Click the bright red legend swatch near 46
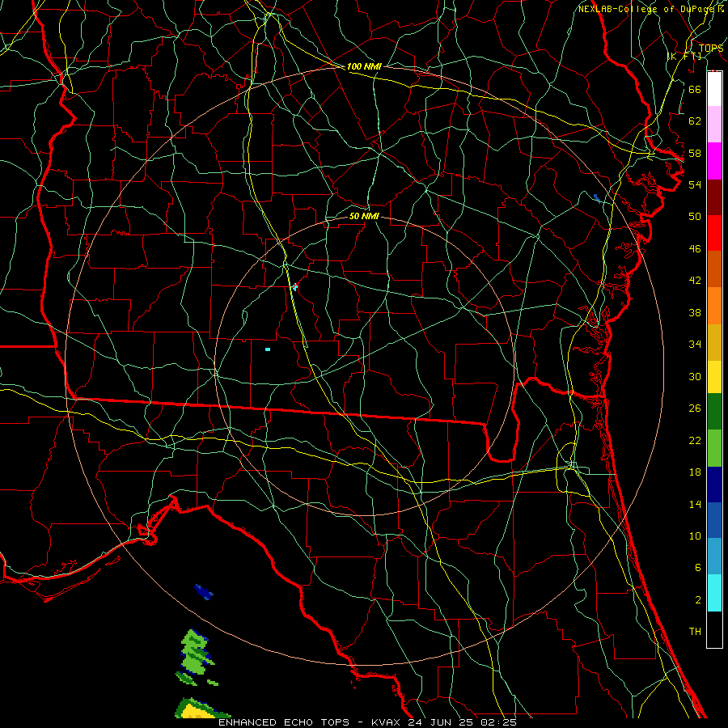The image size is (728, 728). 714,233
